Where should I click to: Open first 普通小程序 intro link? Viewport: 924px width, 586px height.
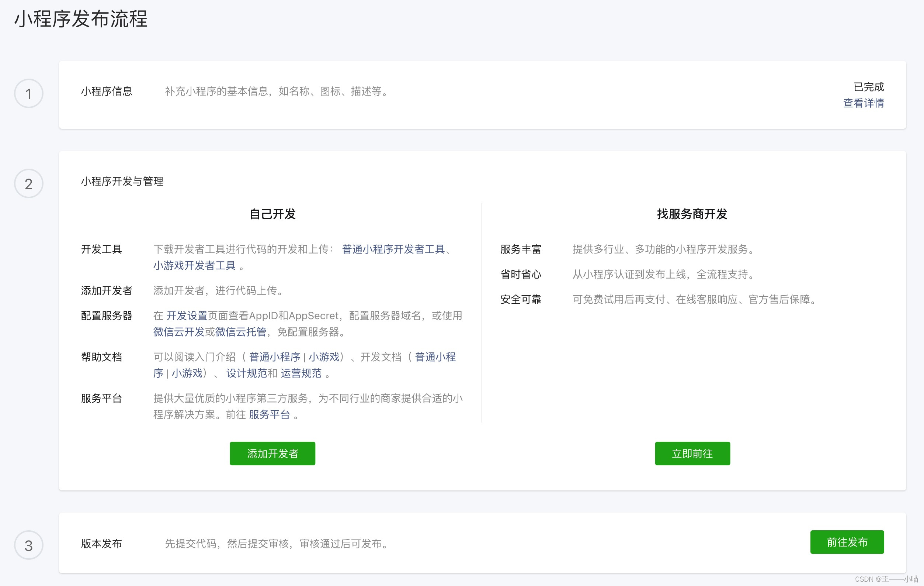[274, 357]
